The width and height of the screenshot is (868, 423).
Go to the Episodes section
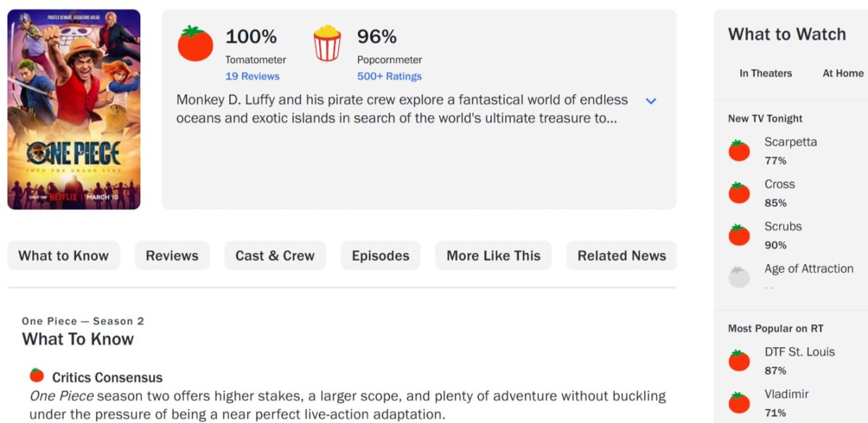380,256
